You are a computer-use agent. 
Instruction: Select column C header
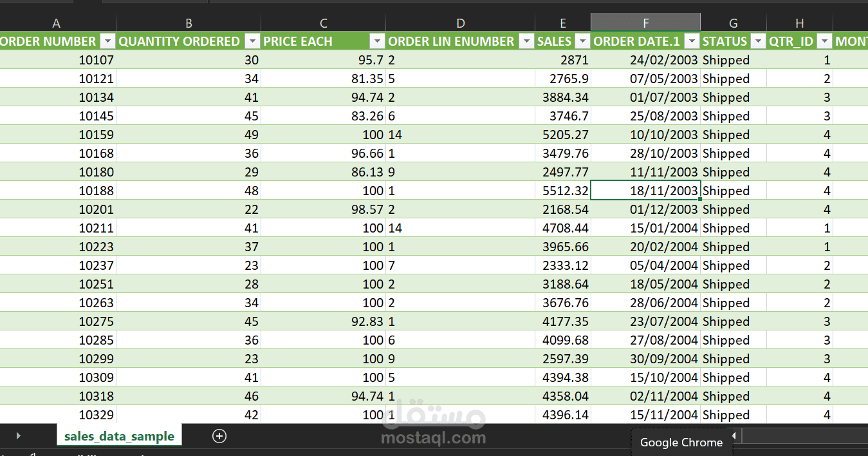pos(323,23)
